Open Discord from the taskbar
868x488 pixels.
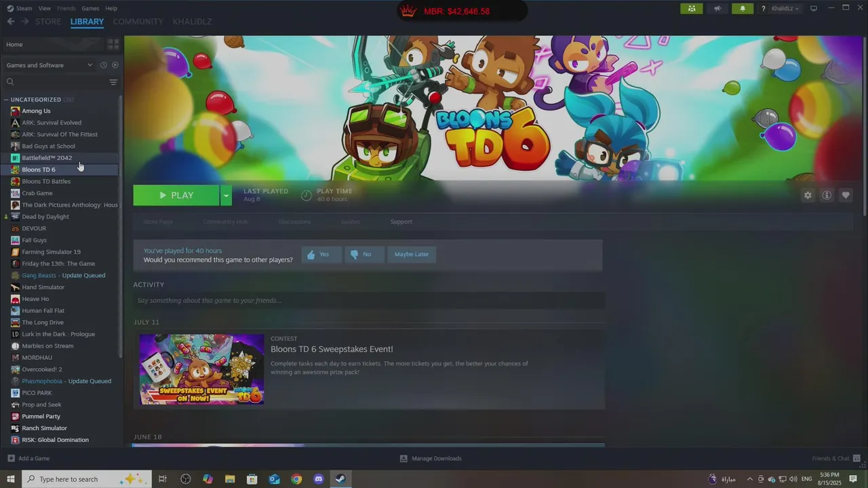[x=319, y=479]
